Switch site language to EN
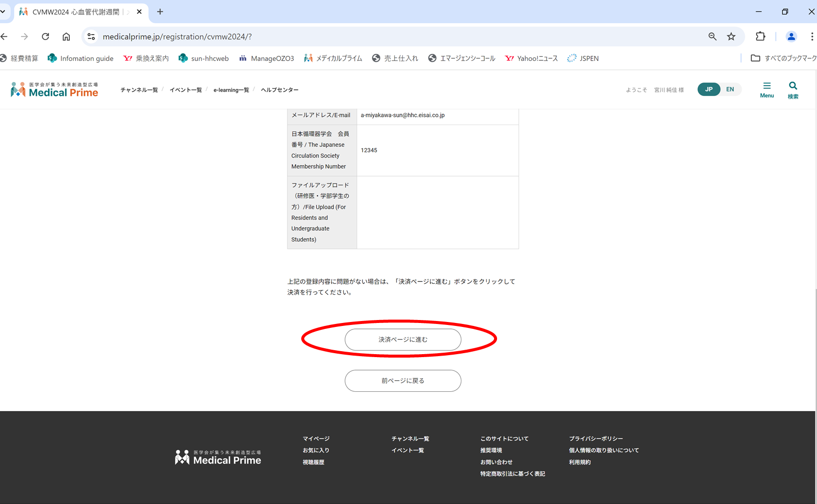This screenshot has height=504, width=817. pyautogui.click(x=730, y=90)
